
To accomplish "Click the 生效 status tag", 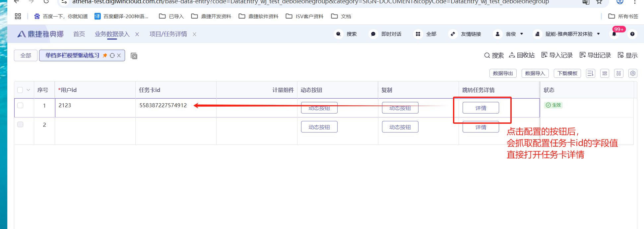I will coord(553,105).
